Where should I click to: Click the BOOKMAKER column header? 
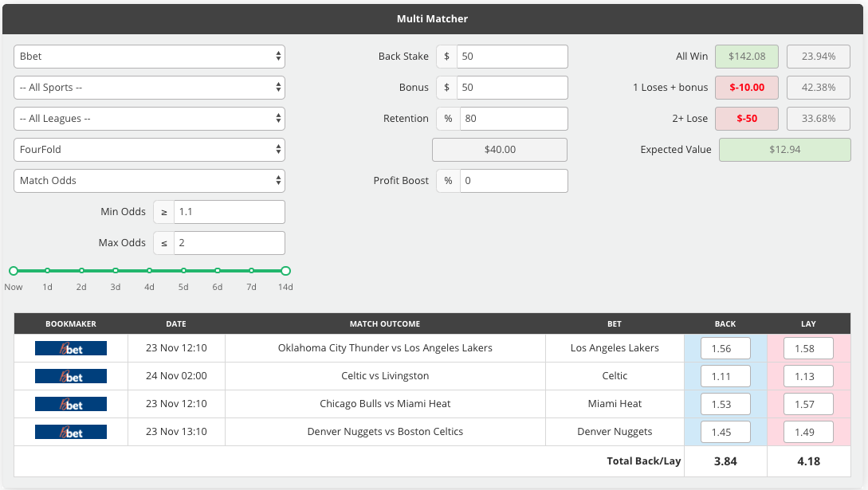click(x=71, y=323)
